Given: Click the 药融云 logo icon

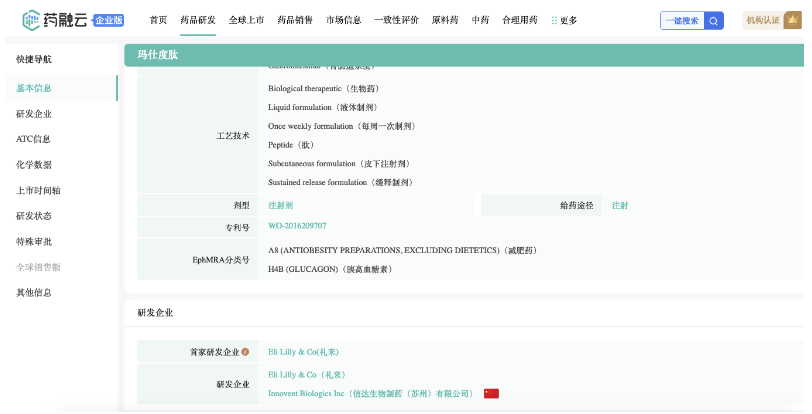Looking at the screenshot, I should pos(35,20).
